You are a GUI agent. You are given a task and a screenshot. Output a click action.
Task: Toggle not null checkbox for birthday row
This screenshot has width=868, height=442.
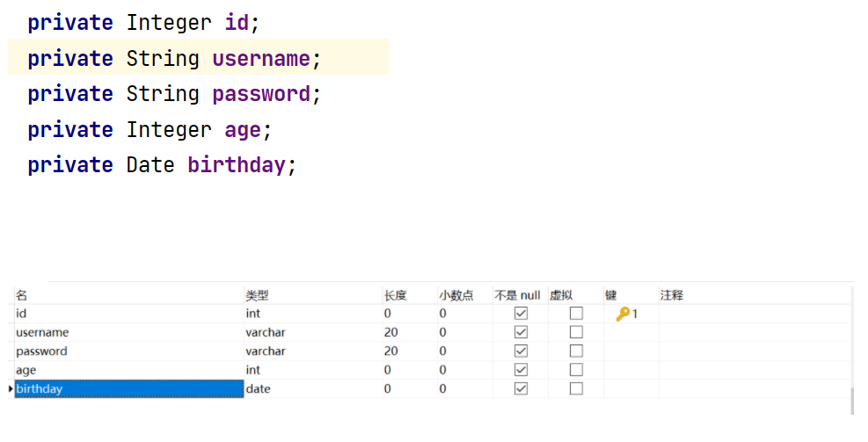pyautogui.click(x=521, y=388)
